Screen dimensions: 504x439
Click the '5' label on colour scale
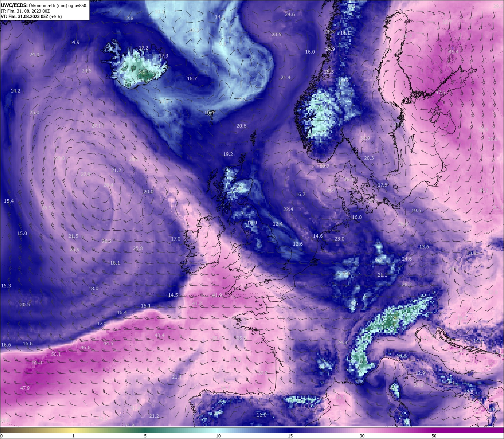coord(145,436)
